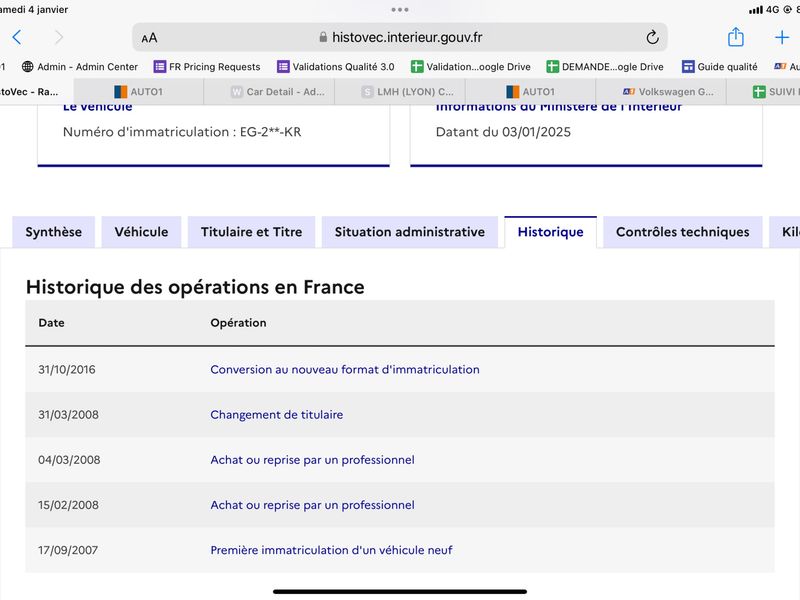Open the Guide qualité bookmark
Image resolution: width=800 pixels, height=600 pixels.
[720, 67]
